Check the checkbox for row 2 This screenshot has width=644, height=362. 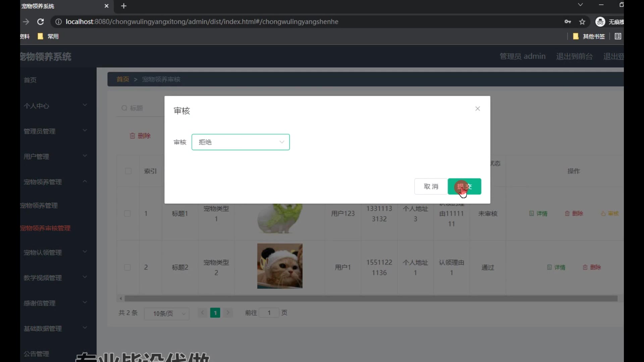point(127,267)
